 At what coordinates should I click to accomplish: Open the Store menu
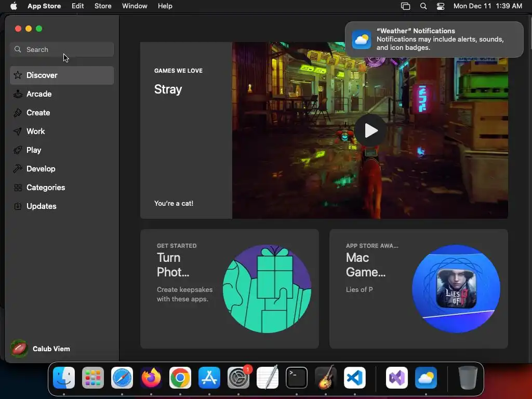pos(103,6)
